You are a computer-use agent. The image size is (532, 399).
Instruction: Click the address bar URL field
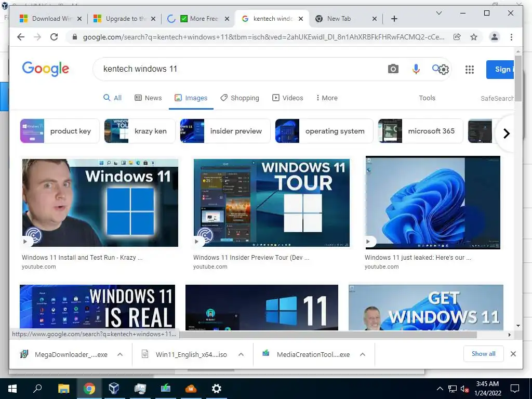pyautogui.click(x=263, y=37)
